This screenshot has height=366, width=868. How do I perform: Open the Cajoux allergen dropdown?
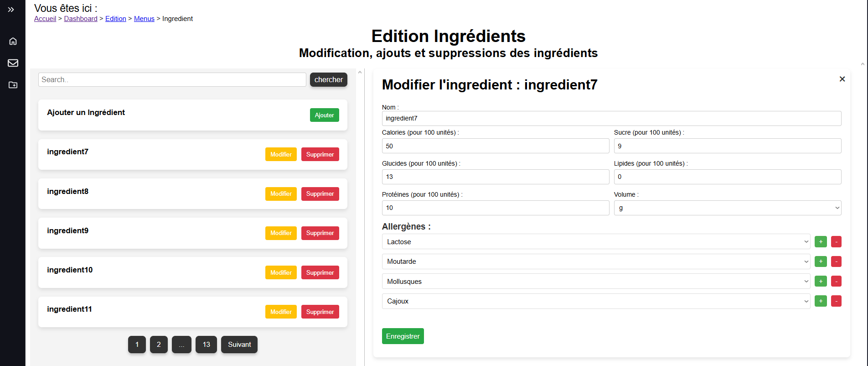point(596,301)
